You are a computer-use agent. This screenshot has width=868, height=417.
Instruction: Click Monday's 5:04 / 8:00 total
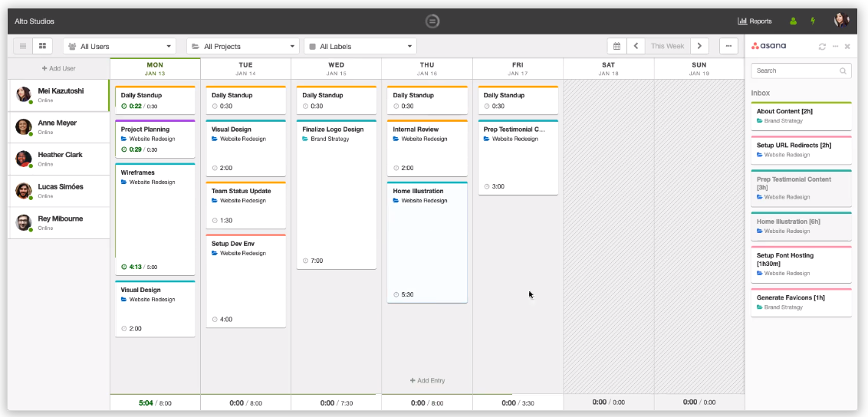tap(155, 403)
